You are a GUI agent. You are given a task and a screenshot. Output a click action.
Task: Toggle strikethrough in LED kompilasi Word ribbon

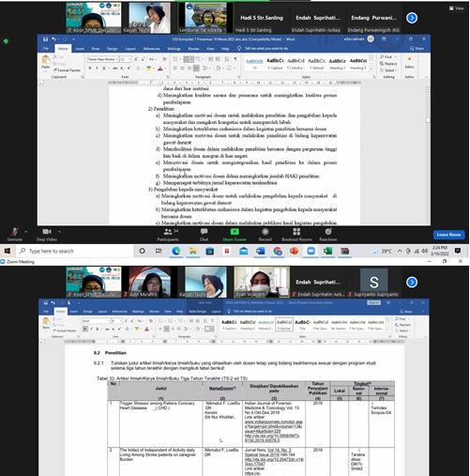(x=114, y=69)
